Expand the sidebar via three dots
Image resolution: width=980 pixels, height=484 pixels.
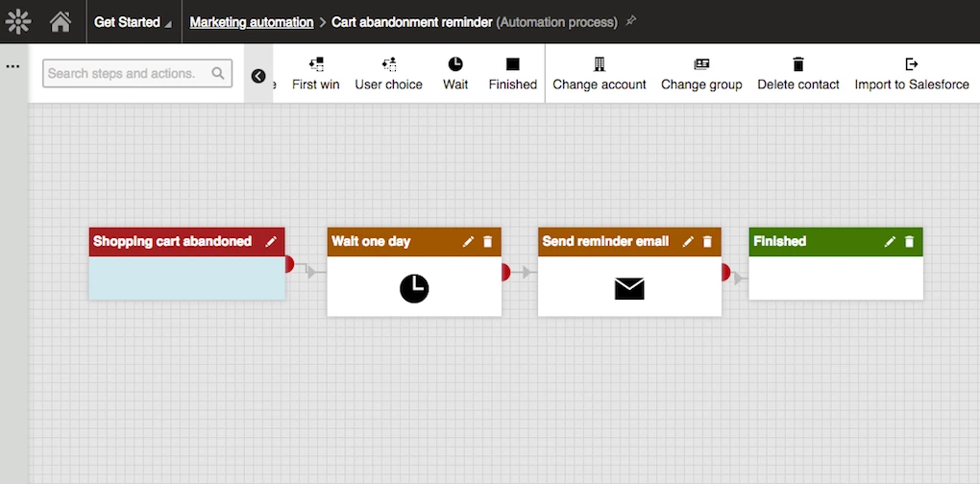[12, 66]
